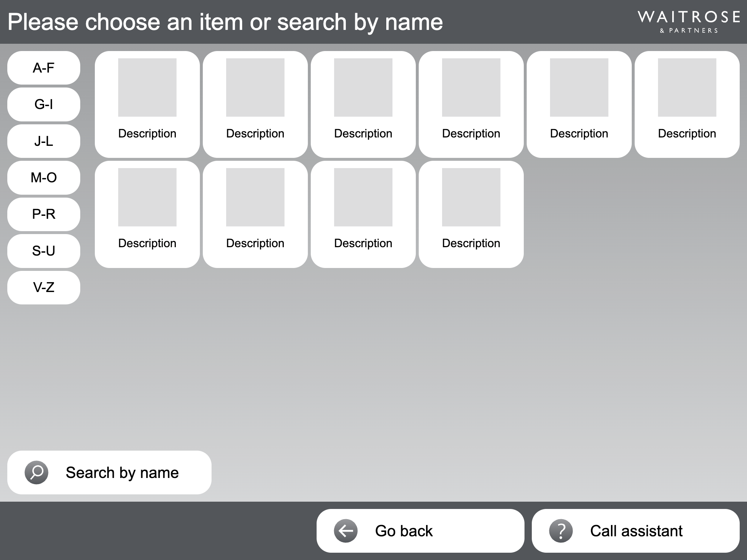Choose the third item tile in top row
This screenshot has height=560, width=747.
point(363,104)
